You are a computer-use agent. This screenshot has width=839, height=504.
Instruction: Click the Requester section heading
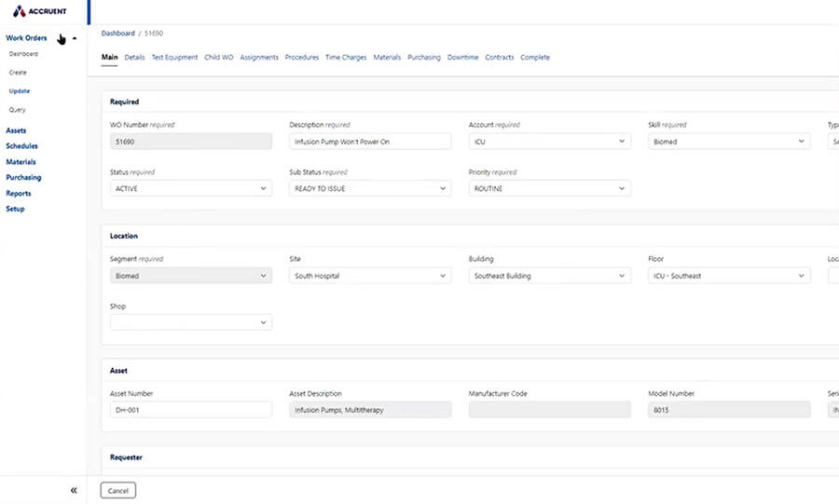(x=126, y=457)
